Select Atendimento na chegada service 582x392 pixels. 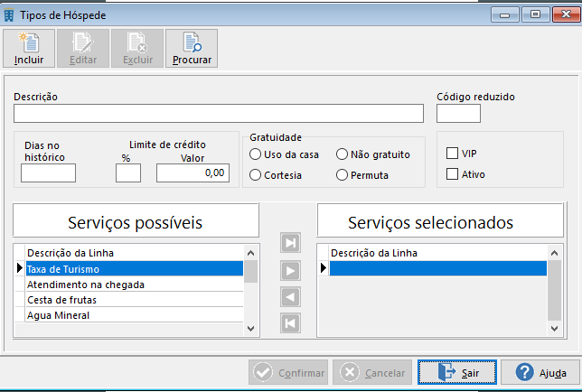click(x=135, y=285)
